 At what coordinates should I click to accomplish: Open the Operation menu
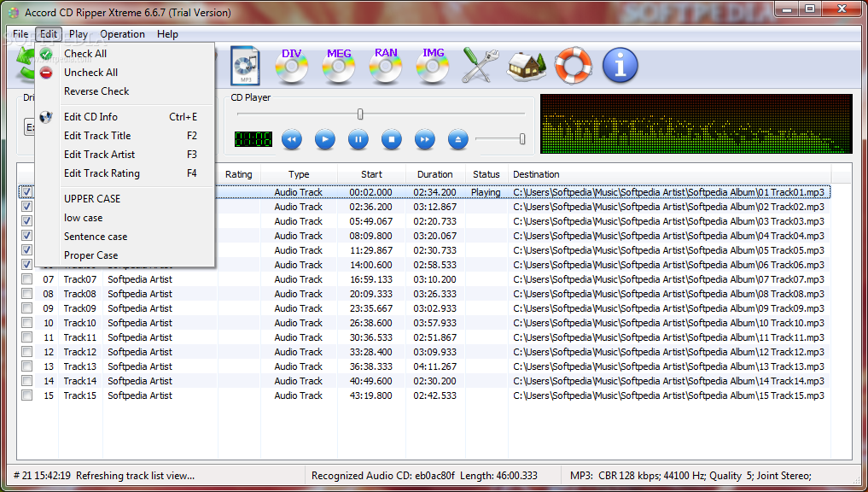coord(122,34)
